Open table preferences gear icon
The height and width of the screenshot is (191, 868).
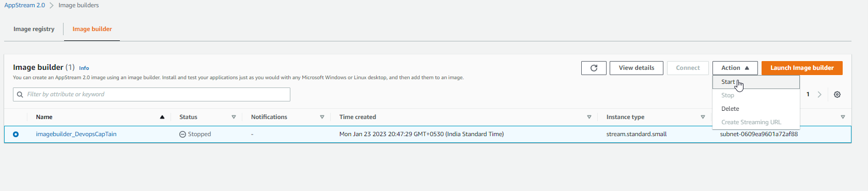click(x=837, y=94)
